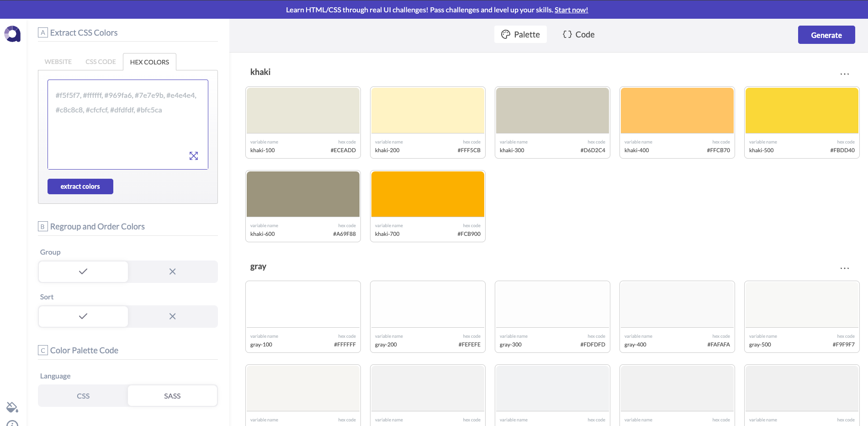Click the Generate button
The width and height of the screenshot is (868, 426).
coord(826,35)
